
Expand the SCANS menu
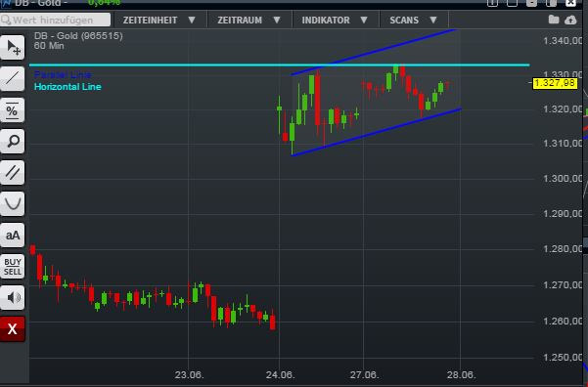(413, 20)
